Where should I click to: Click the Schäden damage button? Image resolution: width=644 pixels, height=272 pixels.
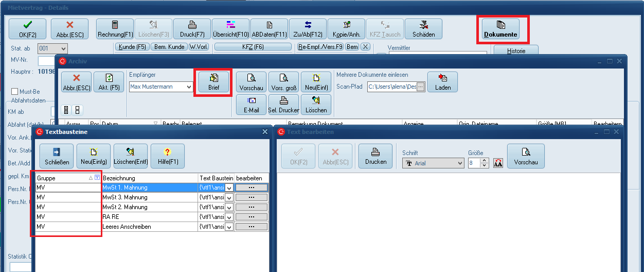click(423, 29)
